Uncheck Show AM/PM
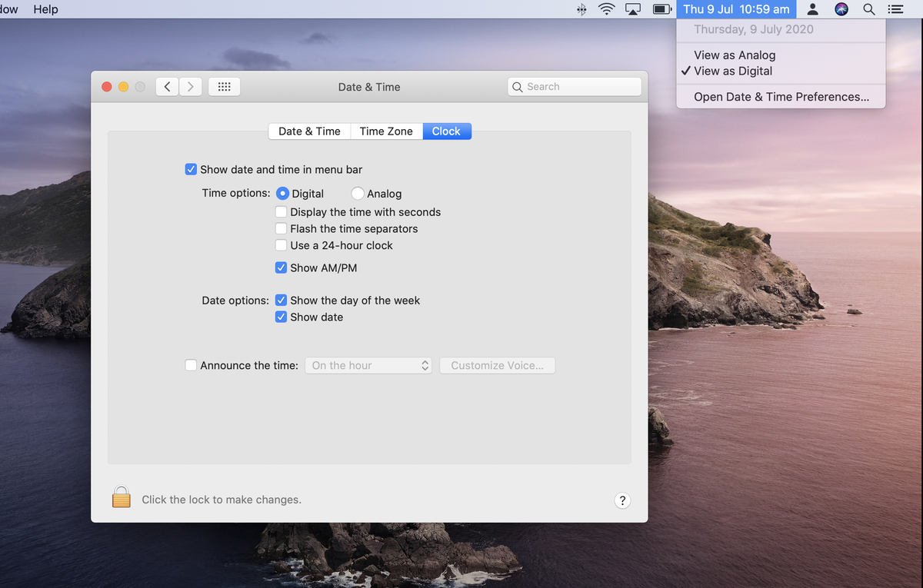Image resolution: width=923 pixels, height=588 pixels. click(282, 267)
